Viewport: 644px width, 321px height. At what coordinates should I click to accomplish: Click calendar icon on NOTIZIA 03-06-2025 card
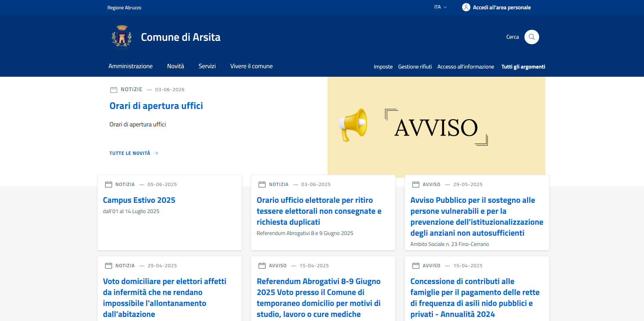point(262,184)
